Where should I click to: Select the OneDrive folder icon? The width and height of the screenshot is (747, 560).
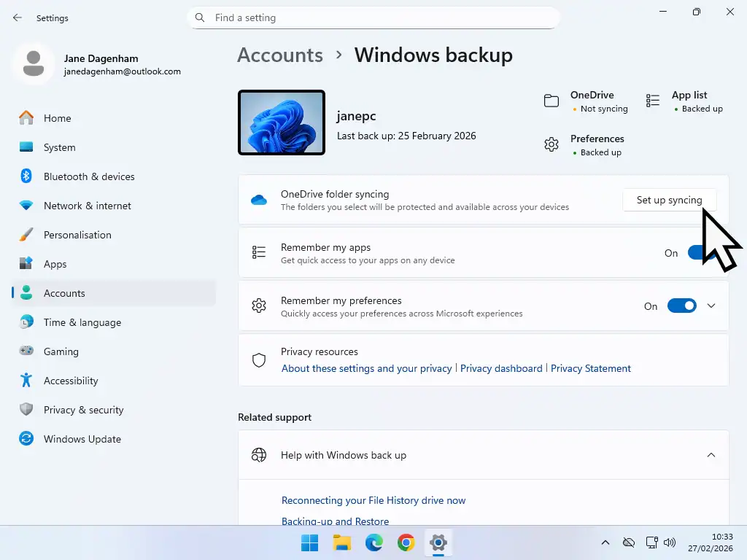551,101
